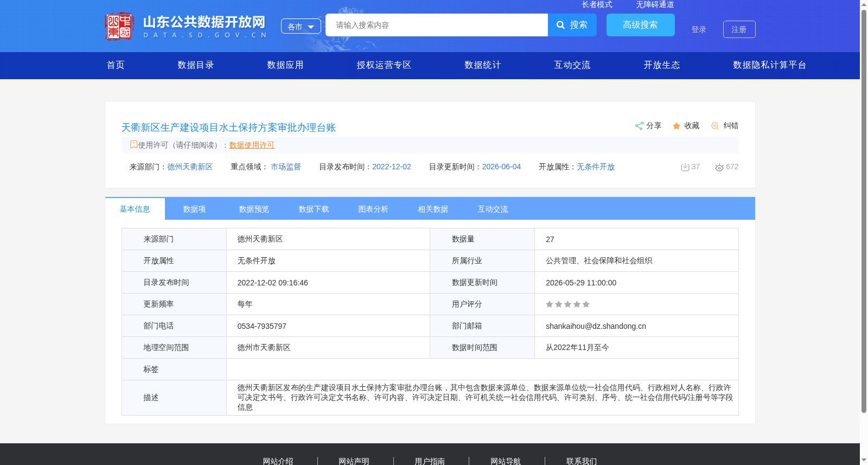Click the bookmark icon before 使用许可

pyautogui.click(x=133, y=144)
